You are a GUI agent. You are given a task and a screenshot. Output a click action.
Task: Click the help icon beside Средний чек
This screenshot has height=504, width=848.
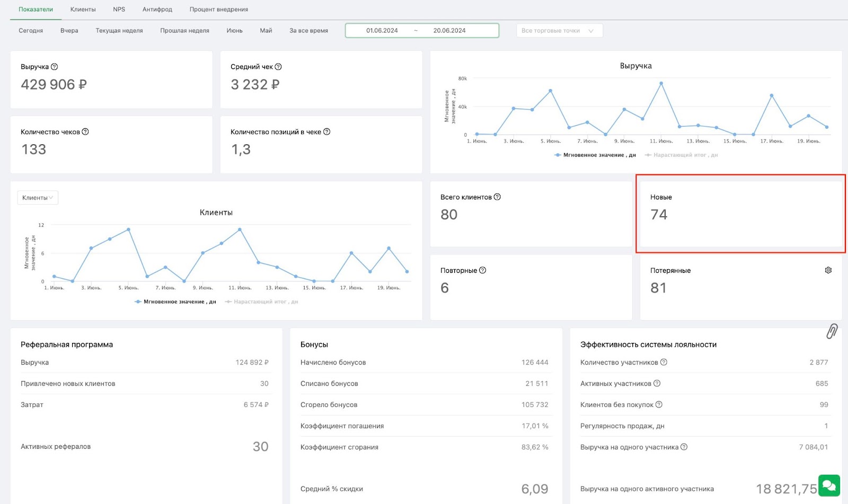coord(278,67)
